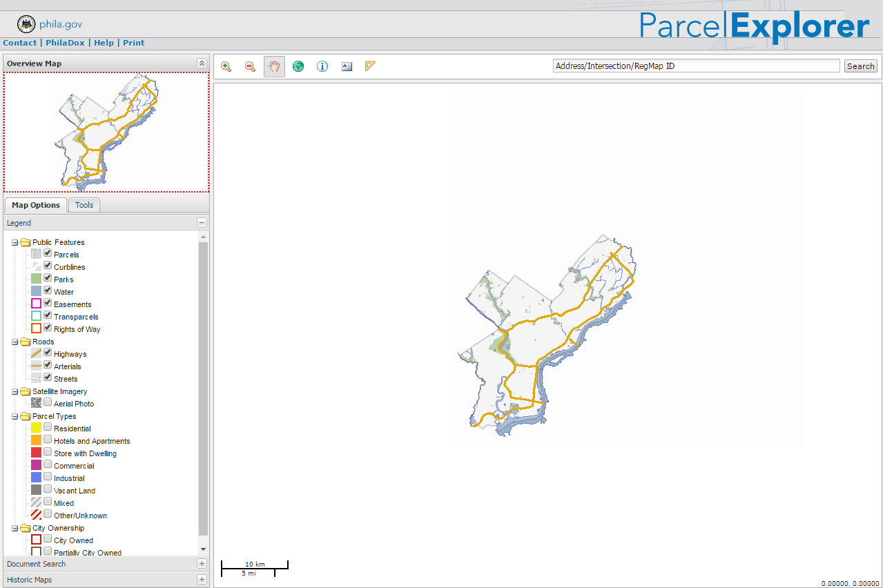Collapse the Roads tree node
883x588 pixels.
[14, 342]
